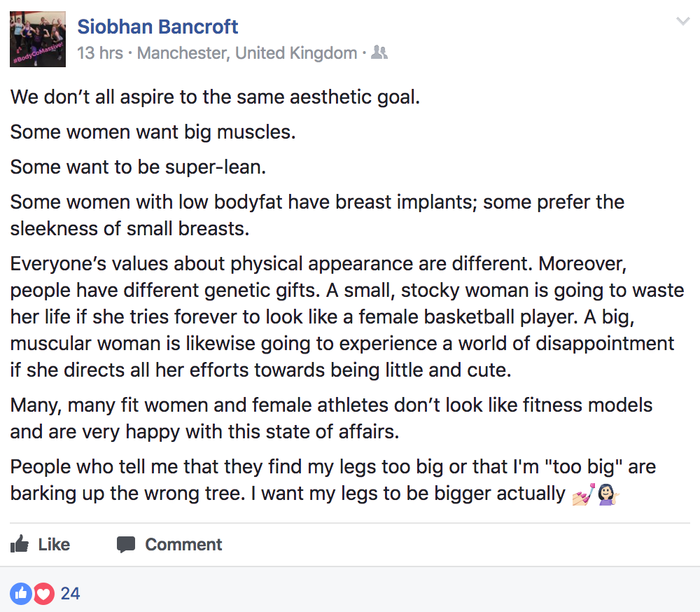Open Siobhan Bancroft's profile name link
The width and height of the screenshot is (700, 612).
pyautogui.click(x=157, y=27)
